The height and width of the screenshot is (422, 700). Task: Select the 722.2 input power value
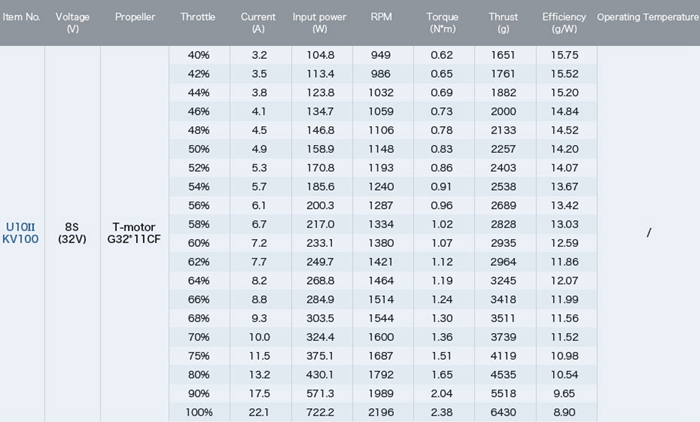(x=320, y=412)
